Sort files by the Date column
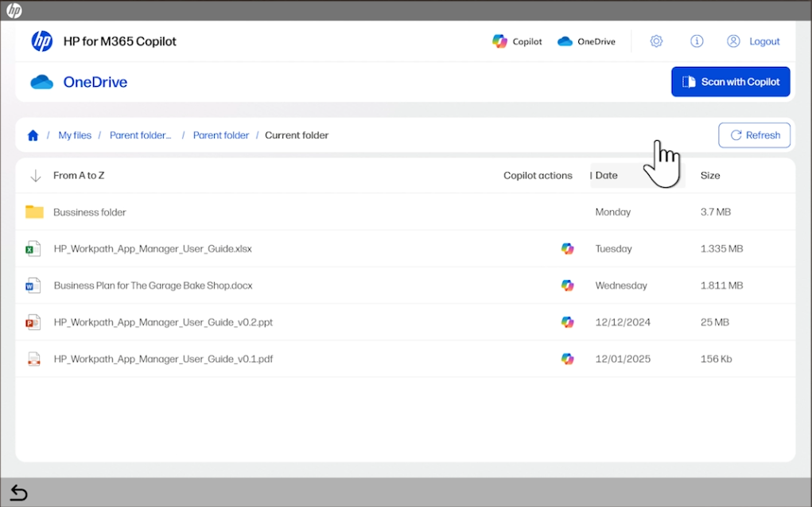812x507 pixels. click(x=606, y=176)
